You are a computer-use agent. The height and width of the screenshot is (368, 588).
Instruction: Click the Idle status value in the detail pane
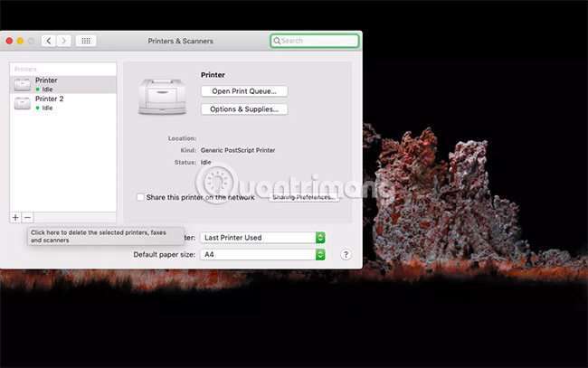coord(206,162)
